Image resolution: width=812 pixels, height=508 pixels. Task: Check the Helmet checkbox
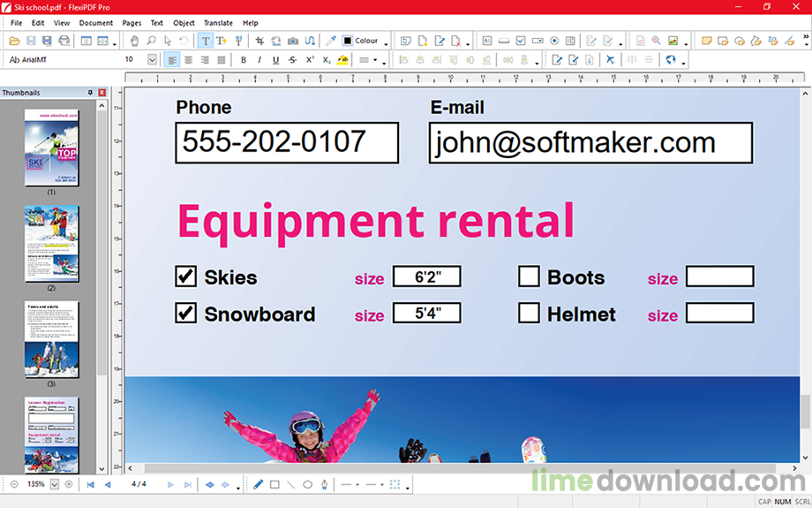[529, 313]
